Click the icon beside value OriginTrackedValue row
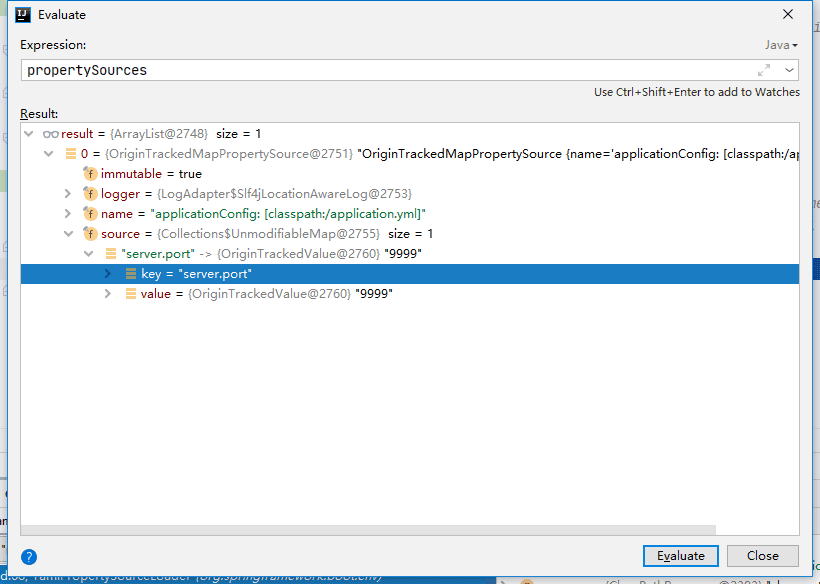Image resolution: width=820 pixels, height=584 pixels. [130, 294]
